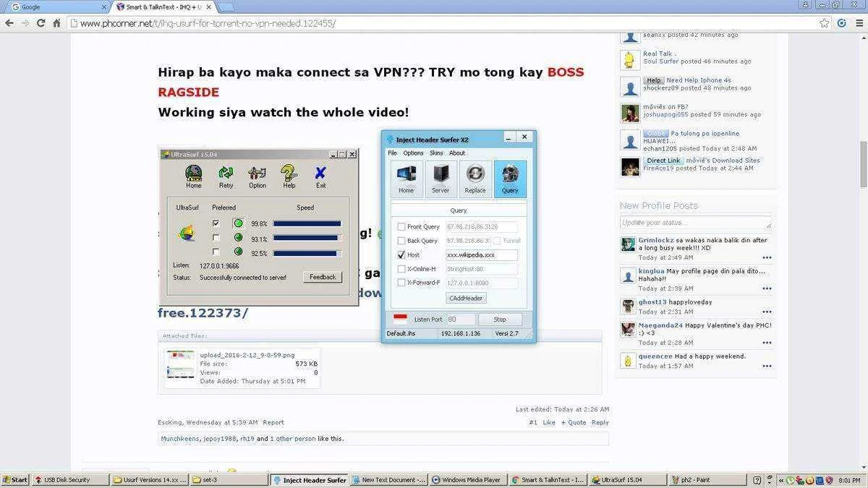Click the Exit X icon in UltraSurf
Screen dimensions: 868x488
[320, 173]
